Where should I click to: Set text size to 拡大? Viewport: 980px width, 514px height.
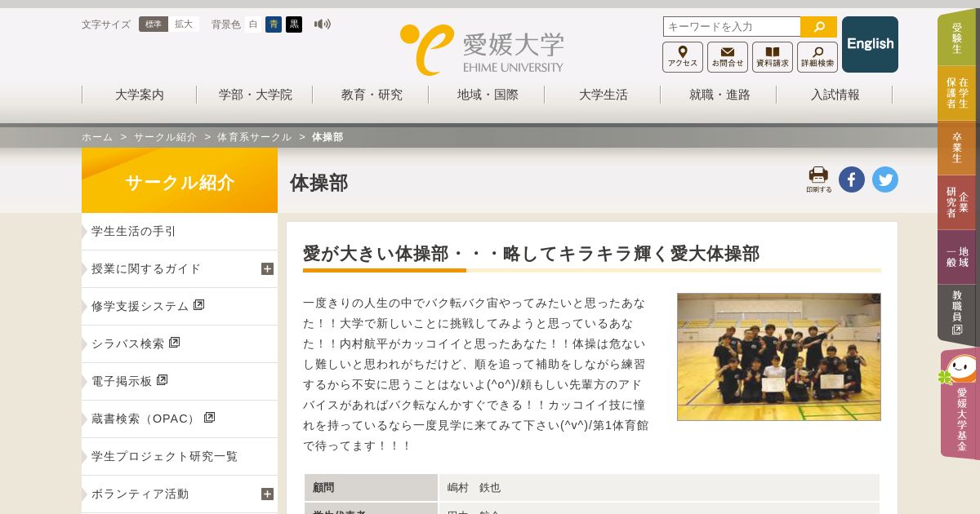pos(184,24)
